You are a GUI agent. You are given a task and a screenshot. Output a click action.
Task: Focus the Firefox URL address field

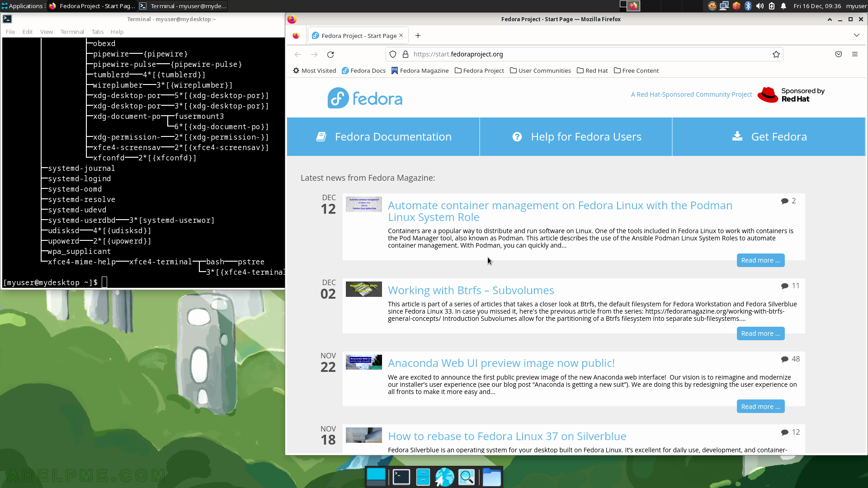pos(584,54)
